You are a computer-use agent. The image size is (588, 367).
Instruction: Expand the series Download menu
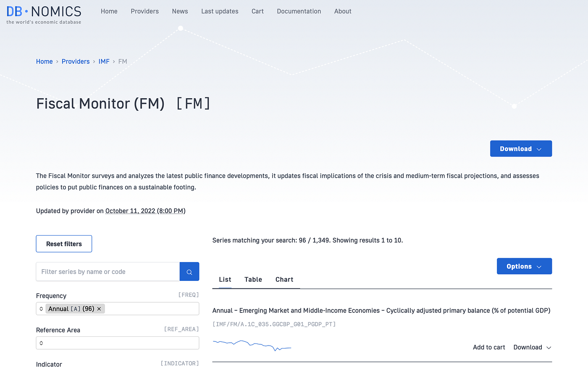[532, 347]
